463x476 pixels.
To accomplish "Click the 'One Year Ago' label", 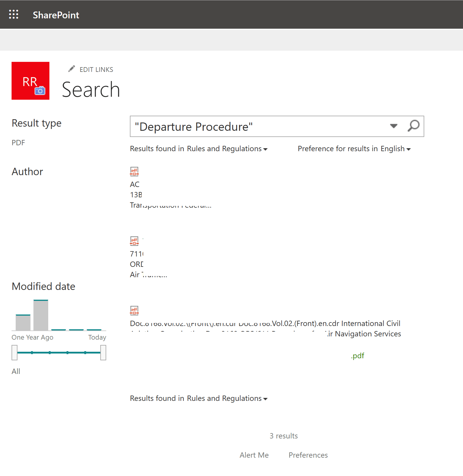I will pos(33,337).
